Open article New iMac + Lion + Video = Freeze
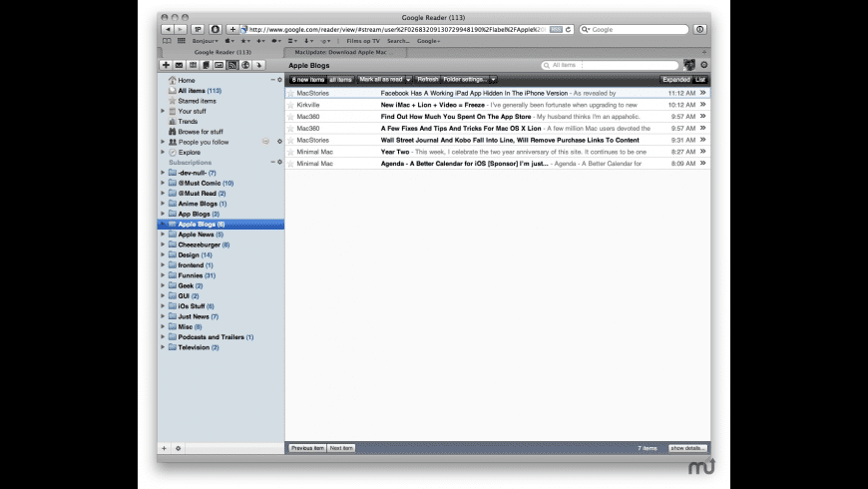The height and width of the screenshot is (489, 868). click(x=432, y=105)
